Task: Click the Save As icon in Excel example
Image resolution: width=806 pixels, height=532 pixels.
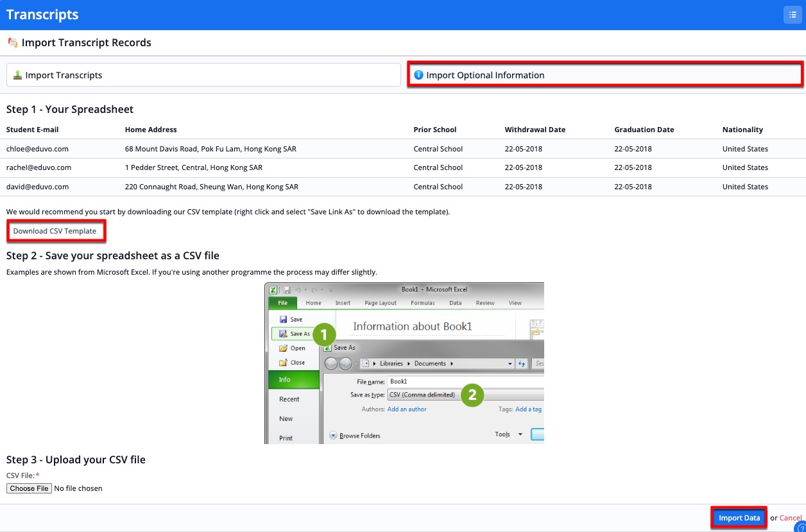Action: (x=283, y=334)
